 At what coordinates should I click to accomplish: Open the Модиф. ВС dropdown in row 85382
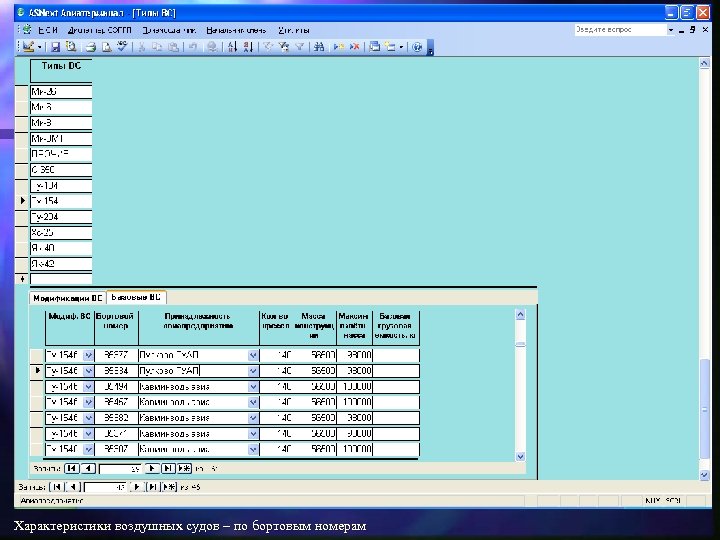(x=88, y=418)
